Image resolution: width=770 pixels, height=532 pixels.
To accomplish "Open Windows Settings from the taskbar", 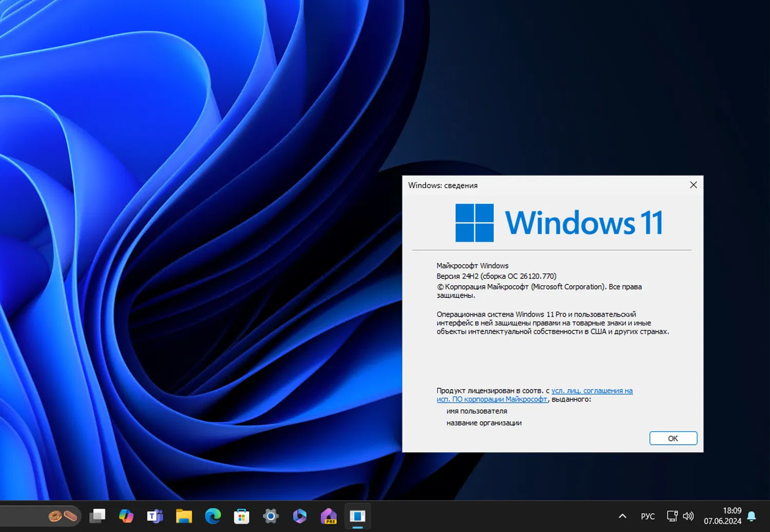I will [271, 516].
